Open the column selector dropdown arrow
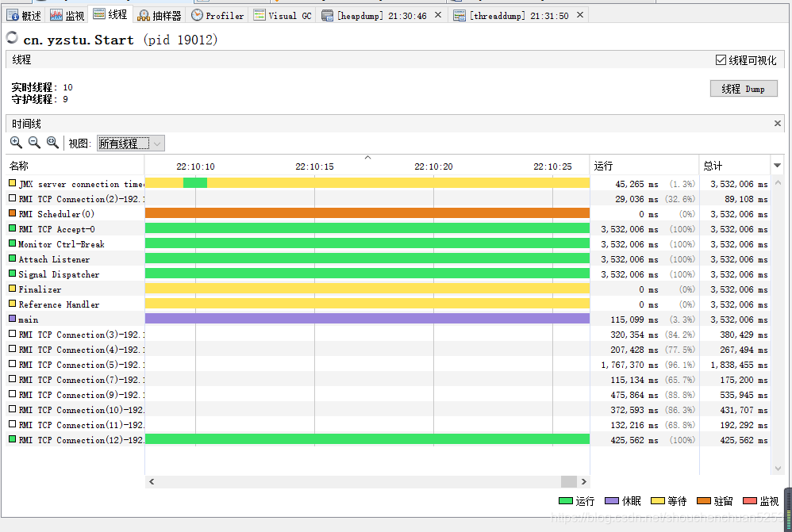Screen dimensions: 792x532 [x=778, y=166]
